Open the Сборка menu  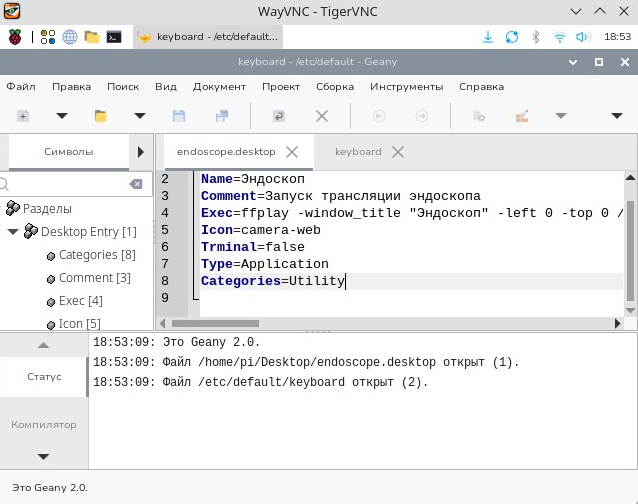pos(335,87)
